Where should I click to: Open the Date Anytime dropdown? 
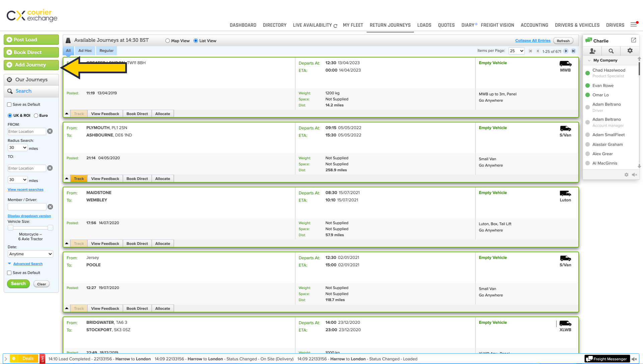(x=30, y=254)
